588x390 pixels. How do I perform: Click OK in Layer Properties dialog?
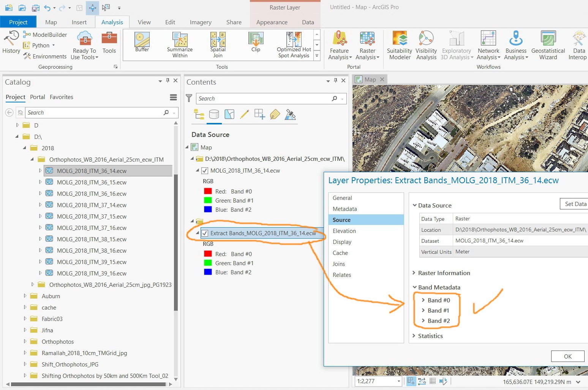[x=567, y=356]
